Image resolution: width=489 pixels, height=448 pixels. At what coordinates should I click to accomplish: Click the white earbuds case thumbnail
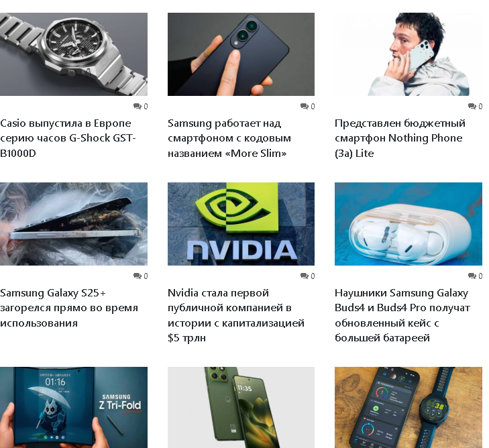[409, 224]
